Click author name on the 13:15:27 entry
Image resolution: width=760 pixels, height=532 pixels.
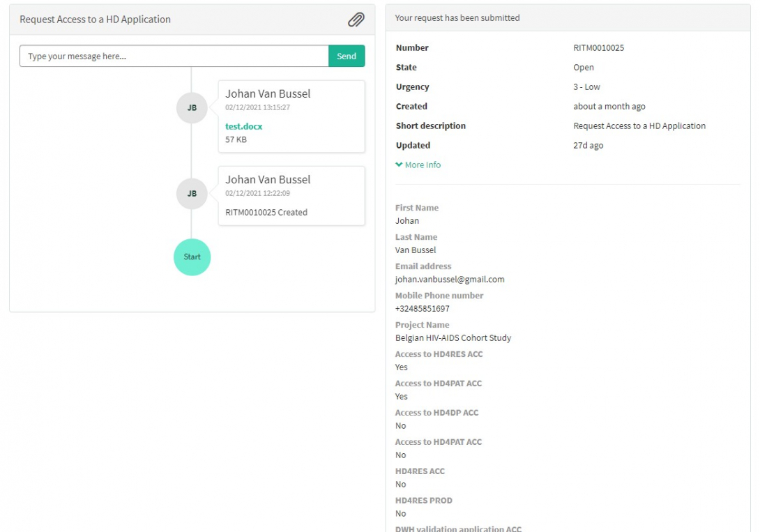point(268,94)
